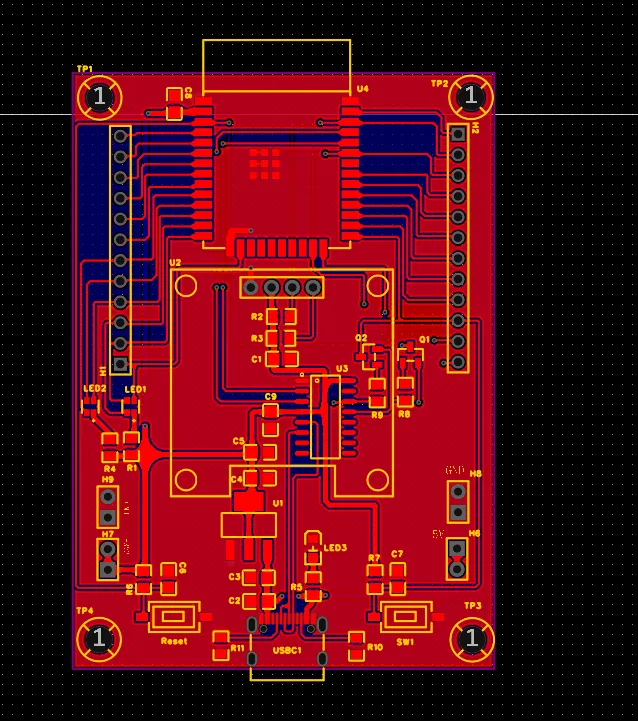
Task: Select resistor R7 footprint
Action: 375,579
